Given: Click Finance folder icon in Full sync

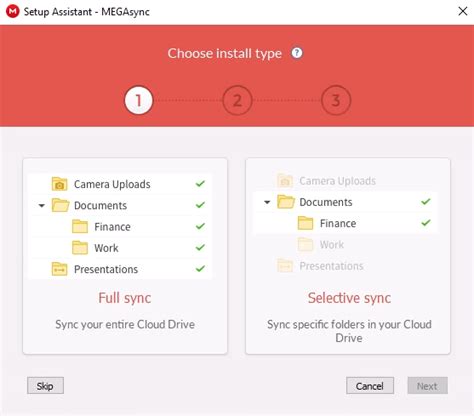Looking at the screenshot, I should pos(80,226).
